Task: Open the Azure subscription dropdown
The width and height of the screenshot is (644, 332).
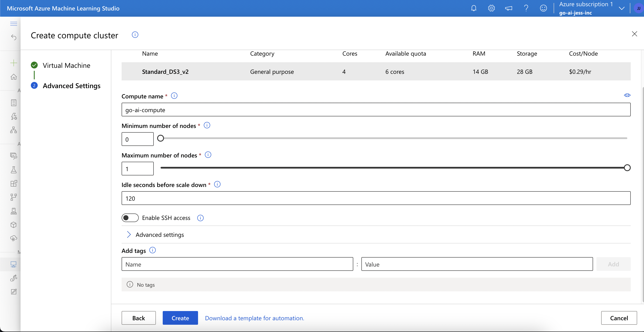Action: click(622, 8)
